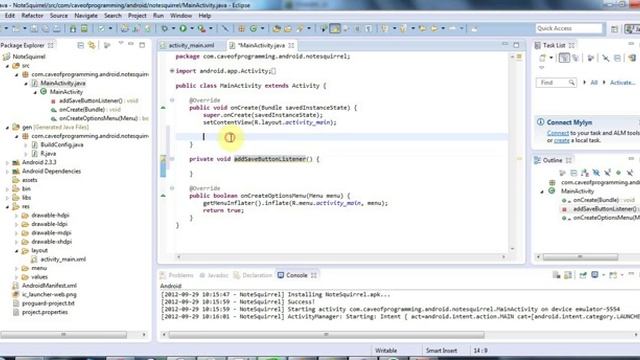The width and height of the screenshot is (640, 360).
Task: Click Activate... in Task List
Action: [622, 82]
